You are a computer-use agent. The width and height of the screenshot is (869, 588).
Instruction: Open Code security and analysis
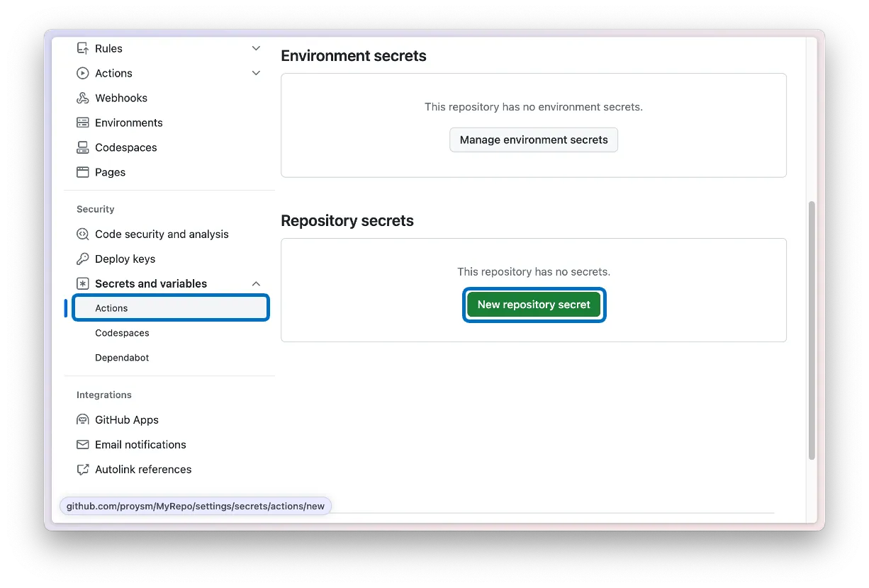click(x=162, y=234)
